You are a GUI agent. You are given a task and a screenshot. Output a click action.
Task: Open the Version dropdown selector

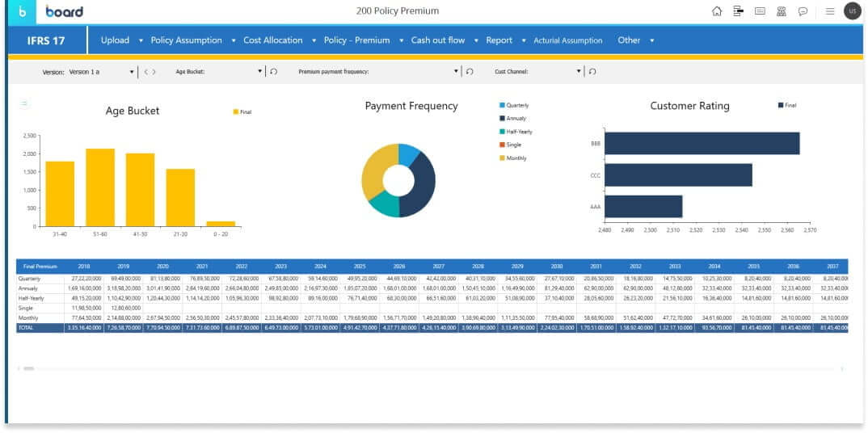tap(133, 71)
